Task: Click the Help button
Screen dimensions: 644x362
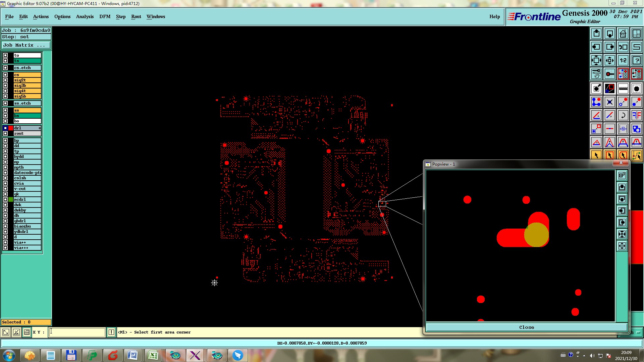Action: [494, 16]
